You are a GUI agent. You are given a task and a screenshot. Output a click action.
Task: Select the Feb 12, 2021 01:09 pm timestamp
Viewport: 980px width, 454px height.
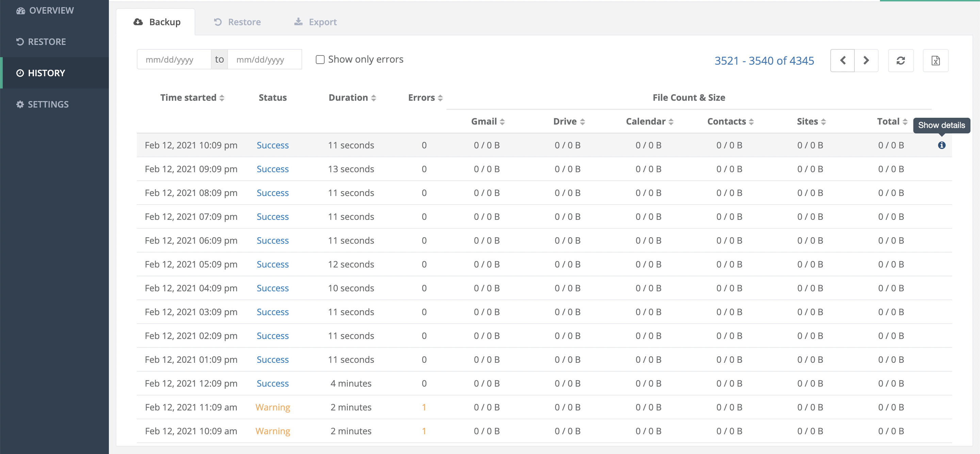point(191,360)
